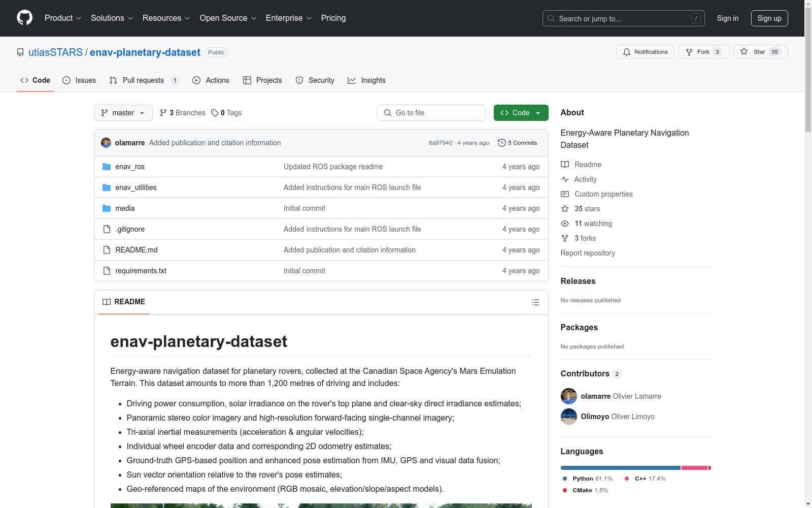Click olamarre avatar in Contributors
Image resolution: width=812 pixels, height=508 pixels.
coord(569,396)
